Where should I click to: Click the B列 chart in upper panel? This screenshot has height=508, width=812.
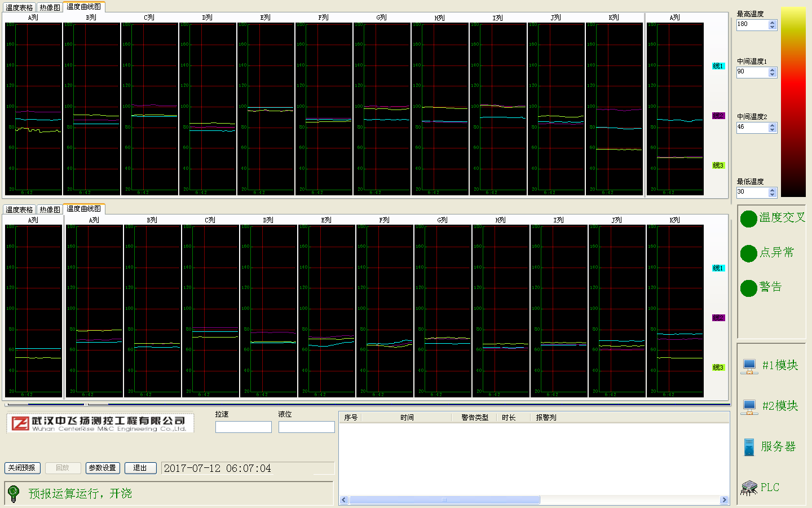(91, 109)
